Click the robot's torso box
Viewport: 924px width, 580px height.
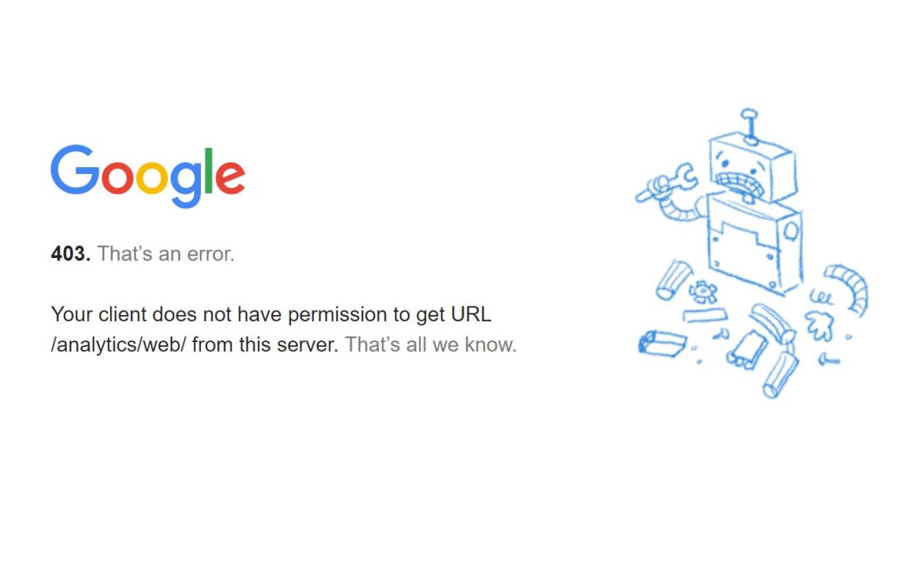click(x=753, y=243)
